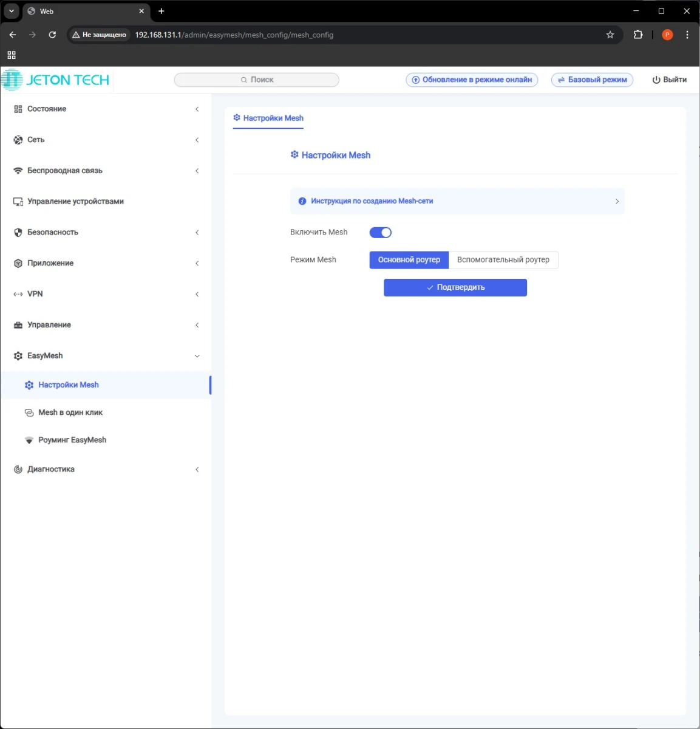Click the radar icon beside Диагностика

[18, 470]
